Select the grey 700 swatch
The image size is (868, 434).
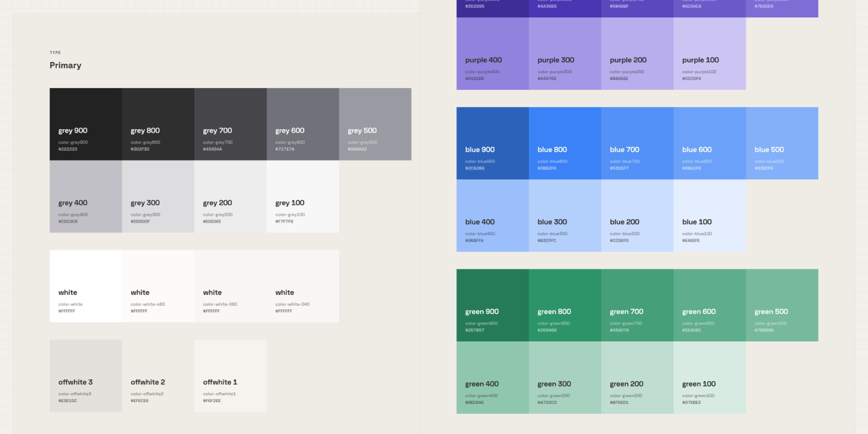[230, 124]
